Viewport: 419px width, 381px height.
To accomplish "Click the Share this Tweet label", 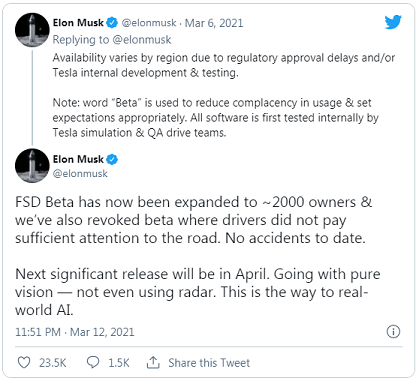I will click(x=209, y=363).
